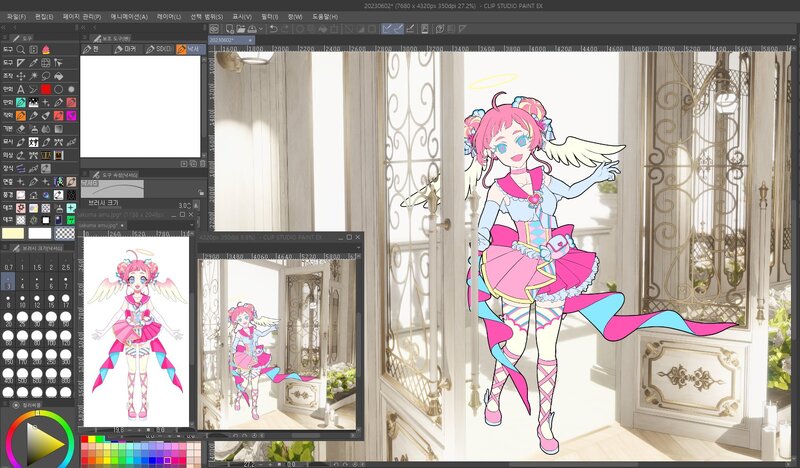
Task: Open the 애니메이션(A) menu
Action: (129, 17)
